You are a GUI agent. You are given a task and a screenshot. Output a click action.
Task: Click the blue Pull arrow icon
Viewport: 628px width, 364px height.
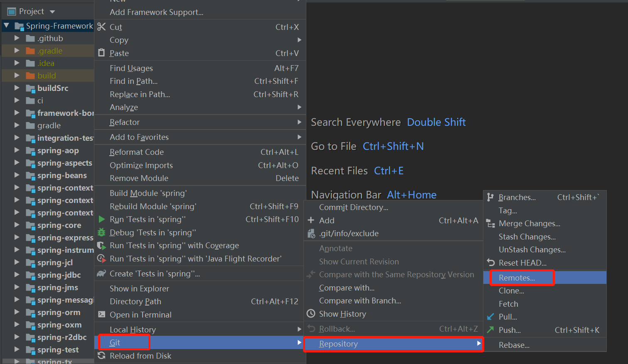coord(490,317)
